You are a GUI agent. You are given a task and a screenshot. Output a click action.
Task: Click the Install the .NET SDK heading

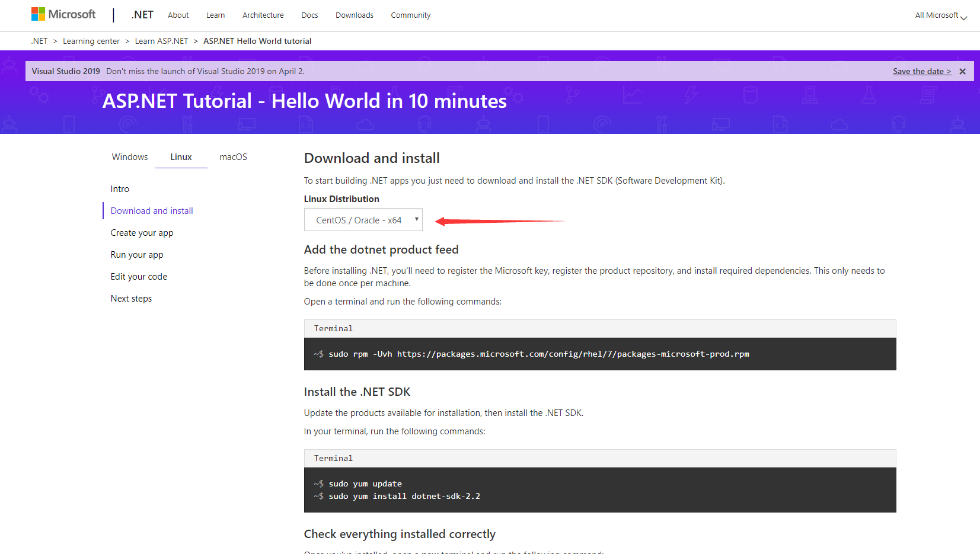tap(357, 392)
